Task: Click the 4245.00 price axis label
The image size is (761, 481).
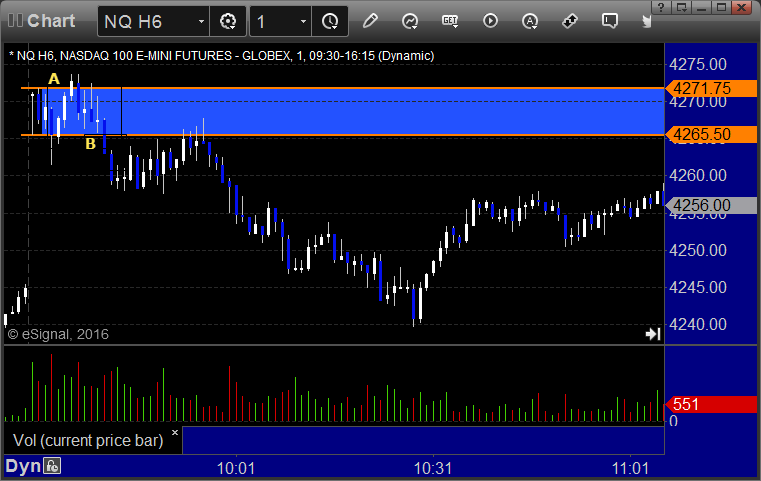Action: pos(698,287)
